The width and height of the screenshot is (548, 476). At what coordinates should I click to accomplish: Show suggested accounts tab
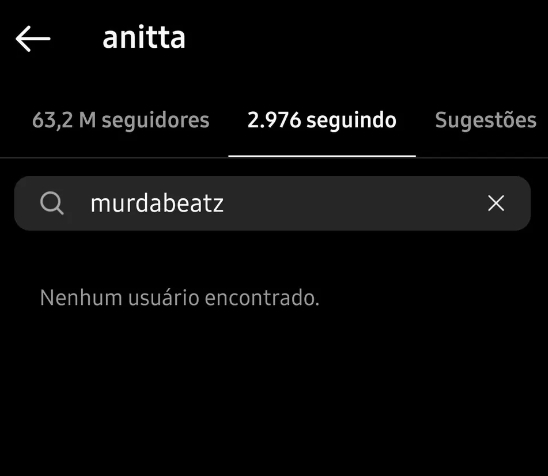point(486,120)
